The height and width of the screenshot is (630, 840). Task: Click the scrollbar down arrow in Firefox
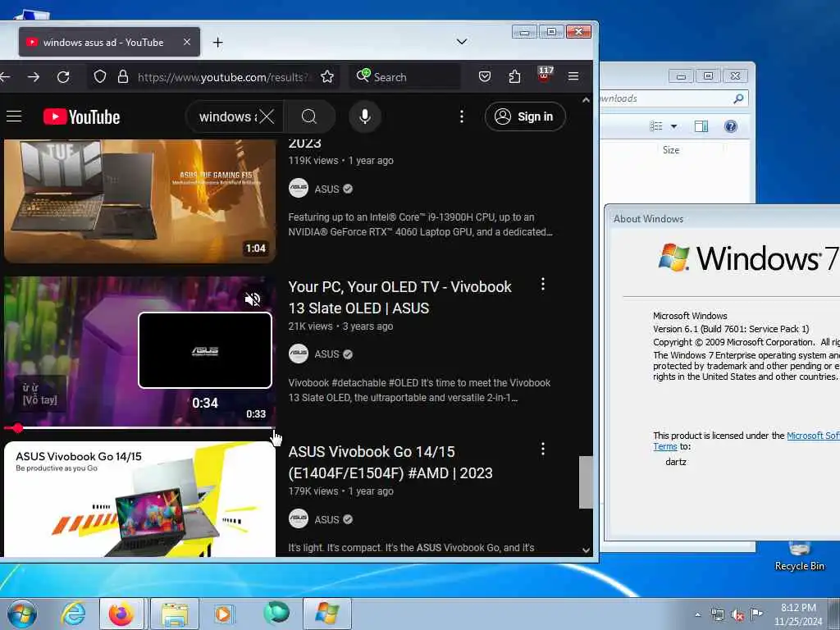[x=586, y=550]
